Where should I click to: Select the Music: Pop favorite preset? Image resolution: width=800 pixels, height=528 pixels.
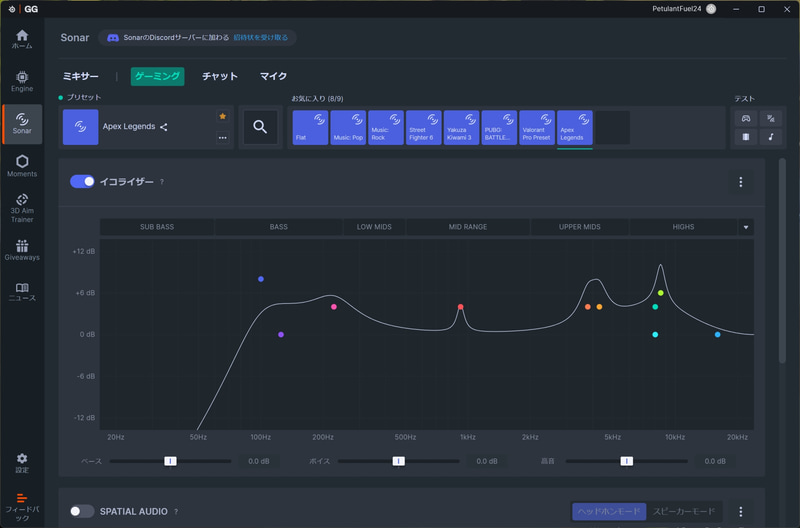point(348,128)
